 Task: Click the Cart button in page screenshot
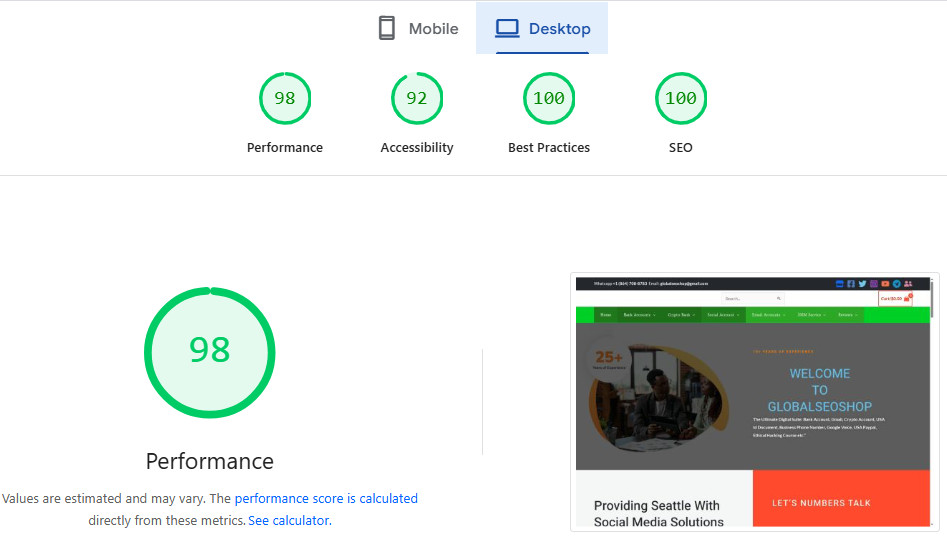895,298
